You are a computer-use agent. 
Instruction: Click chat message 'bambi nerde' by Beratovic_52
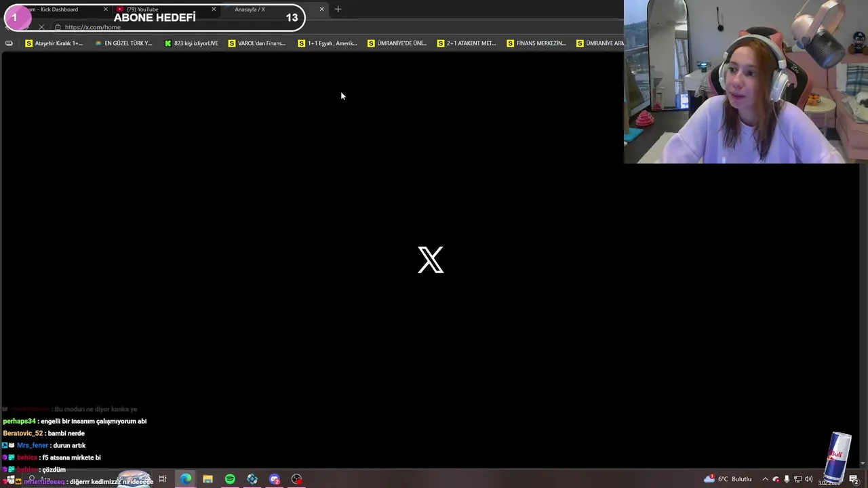tap(43, 433)
